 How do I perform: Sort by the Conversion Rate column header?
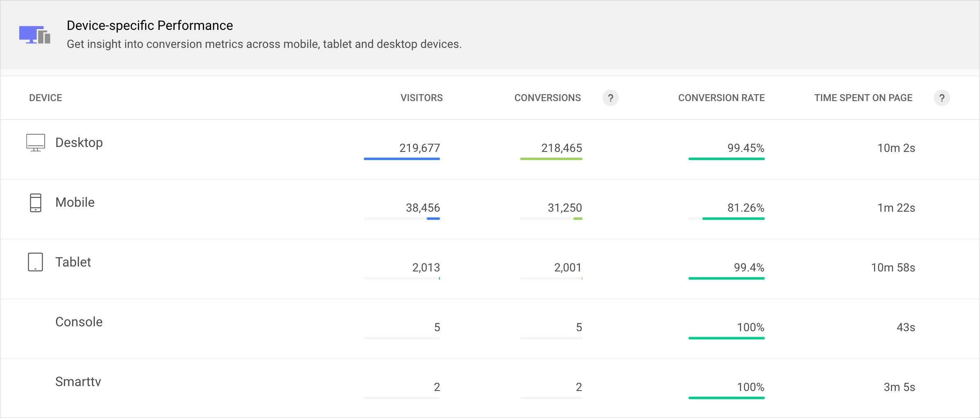[721, 98]
